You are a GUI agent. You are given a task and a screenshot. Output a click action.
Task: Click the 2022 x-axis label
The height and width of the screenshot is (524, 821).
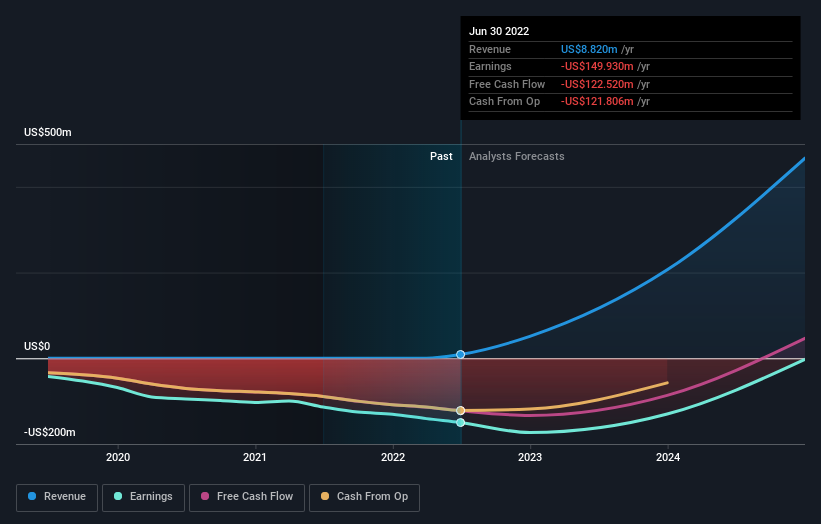click(393, 457)
